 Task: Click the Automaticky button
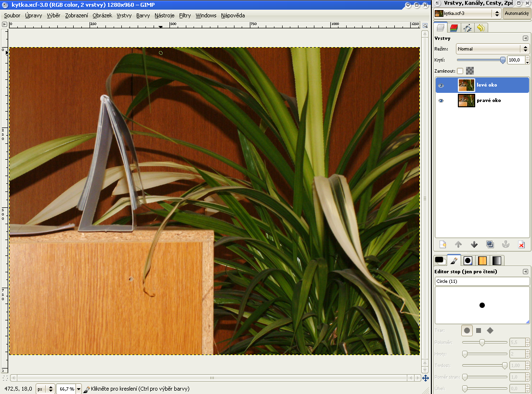coord(517,13)
